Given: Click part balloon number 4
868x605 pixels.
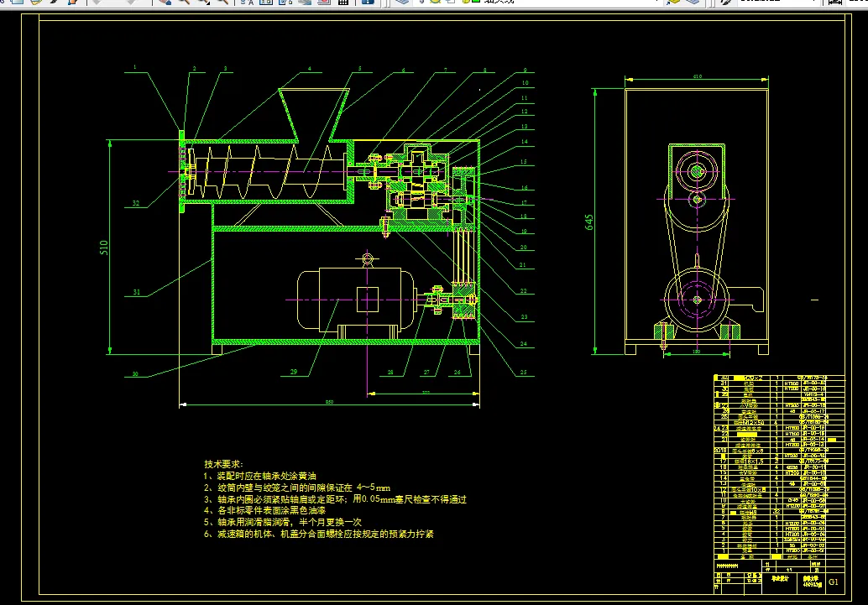Looking at the screenshot, I should point(310,69).
